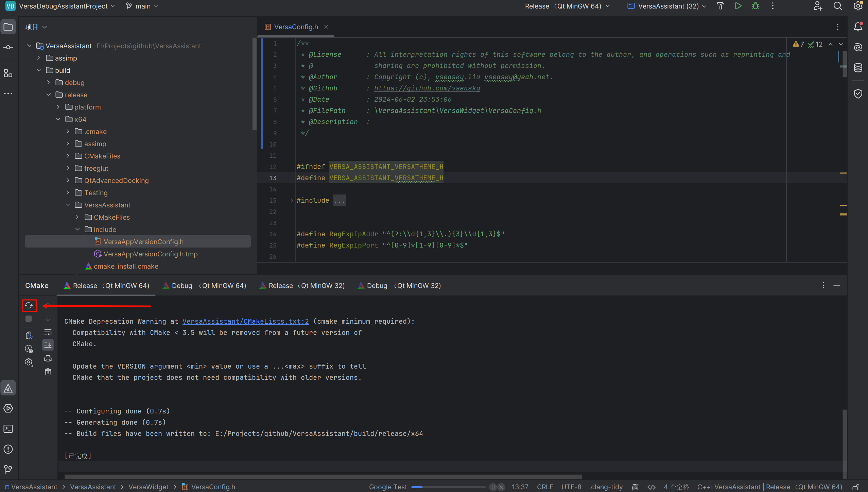Screen dimensions: 868x492
Task: Open the Release (Qt MinGW 64) profile dropdown
Action: pyautogui.click(x=568, y=6)
